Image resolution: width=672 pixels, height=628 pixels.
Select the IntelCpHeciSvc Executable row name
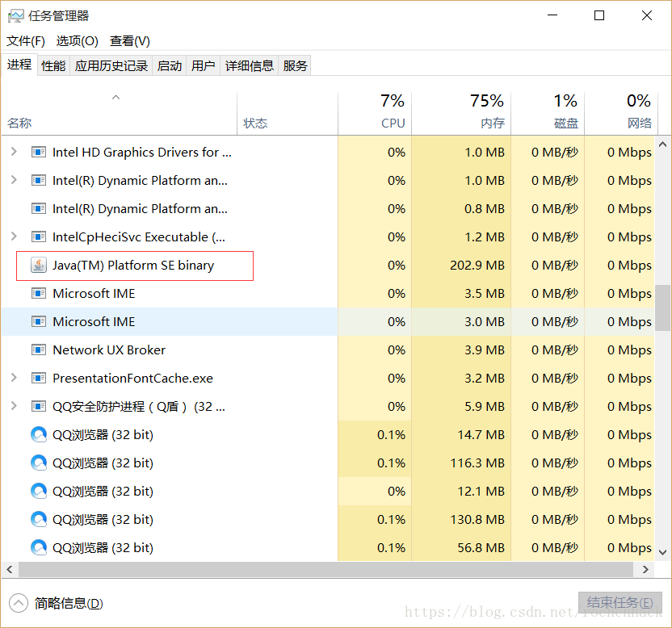coord(139,237)
